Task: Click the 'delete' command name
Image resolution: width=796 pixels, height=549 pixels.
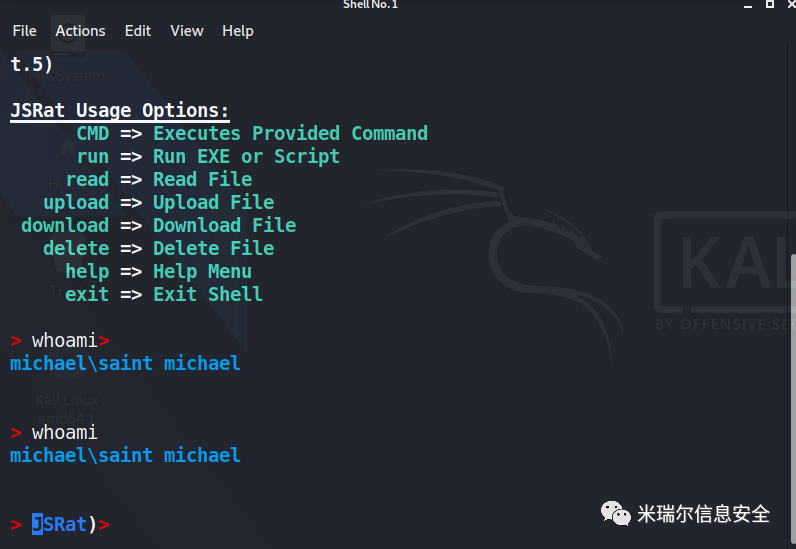Action: 76,248
